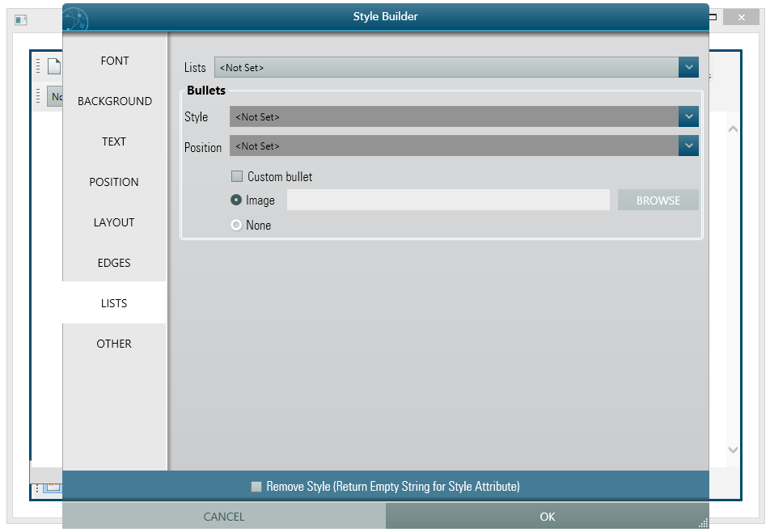The image size is (770, 532).
Task: Open the Lists dropdown
Action: coord(688,67)
